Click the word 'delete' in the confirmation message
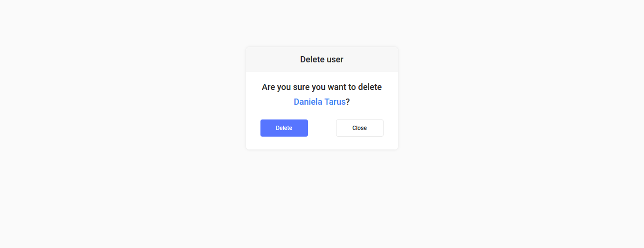Image resolution: width=644 pixels, height=248 pixels. point(370,87)
